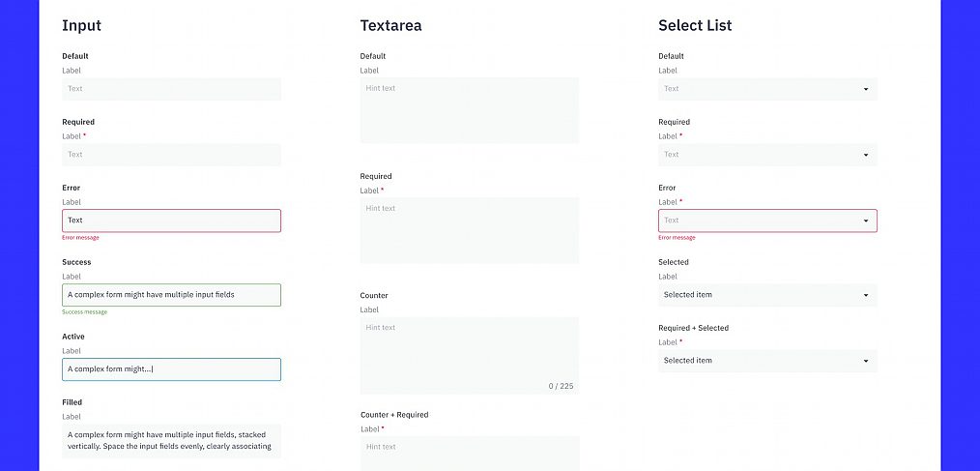This screenshot has height=471, width=980.
Task: Click the red Error message under input
Action: pyautogui.click(x=80, y=238)
